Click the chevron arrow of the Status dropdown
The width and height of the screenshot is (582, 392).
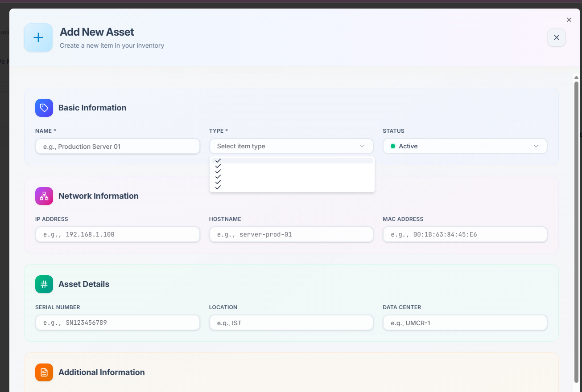(536, 146)
